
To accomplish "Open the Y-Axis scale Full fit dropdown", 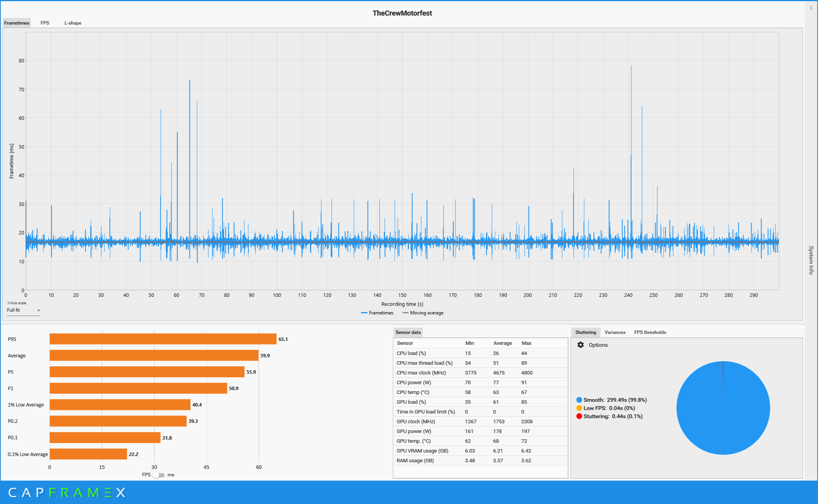I will pyautogui.click(x=23, y=310).
